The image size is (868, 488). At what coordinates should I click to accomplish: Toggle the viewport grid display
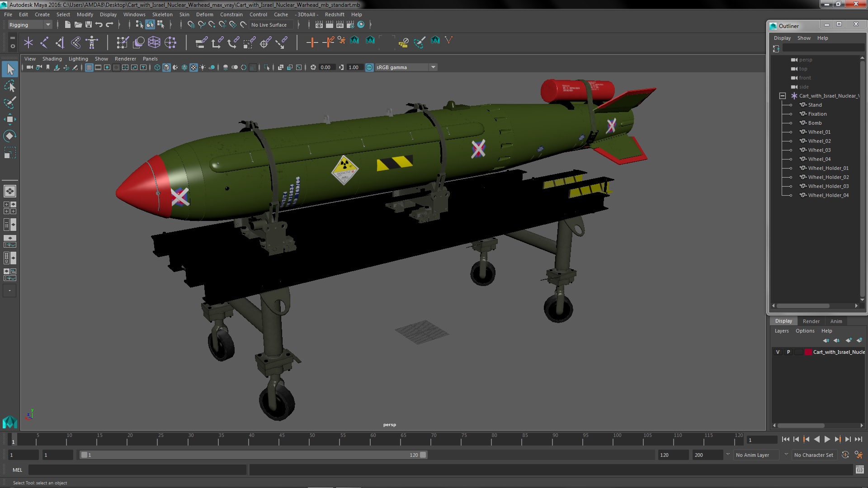(89, 67)
